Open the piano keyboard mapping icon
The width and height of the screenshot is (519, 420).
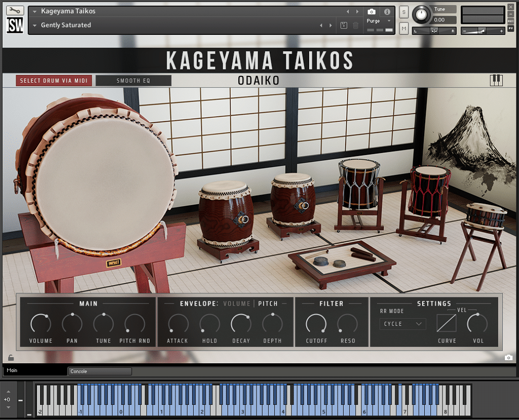(496, 80)
